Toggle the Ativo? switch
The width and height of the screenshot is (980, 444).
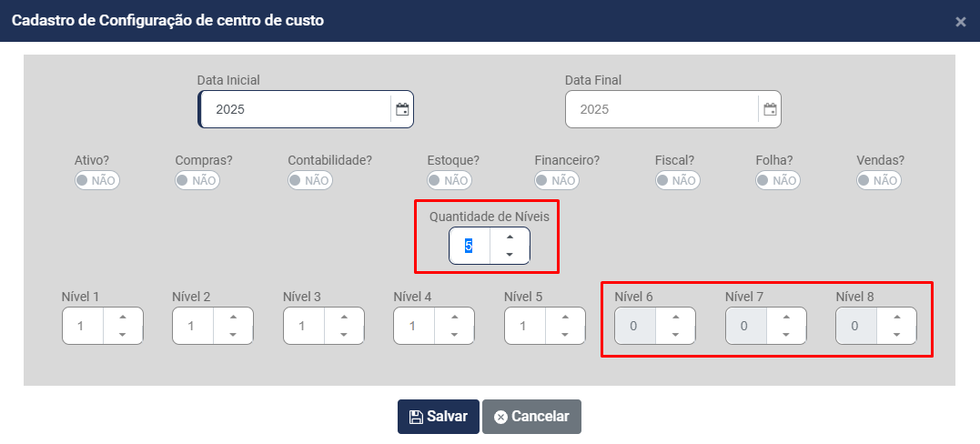click(x=97, y=180)
